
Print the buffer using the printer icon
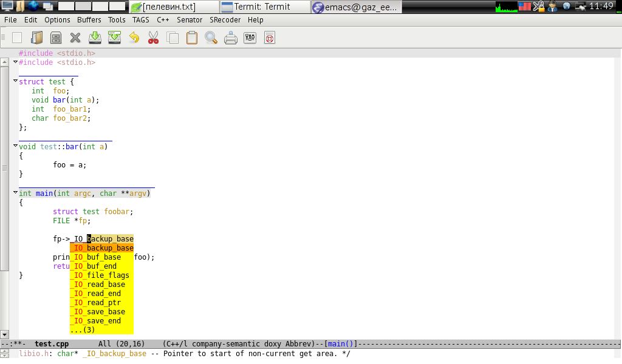tap(230, 38)
